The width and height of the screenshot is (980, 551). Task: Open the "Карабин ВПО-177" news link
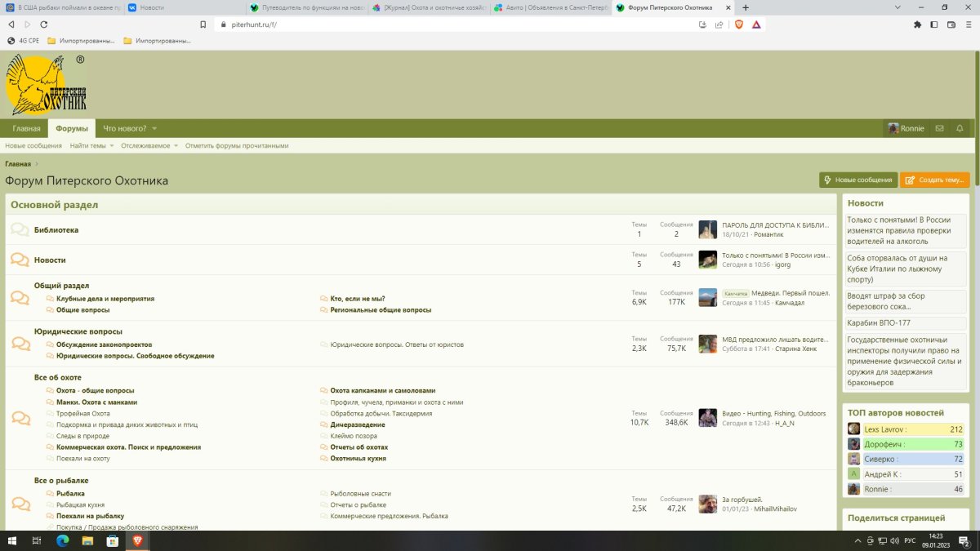879,322
